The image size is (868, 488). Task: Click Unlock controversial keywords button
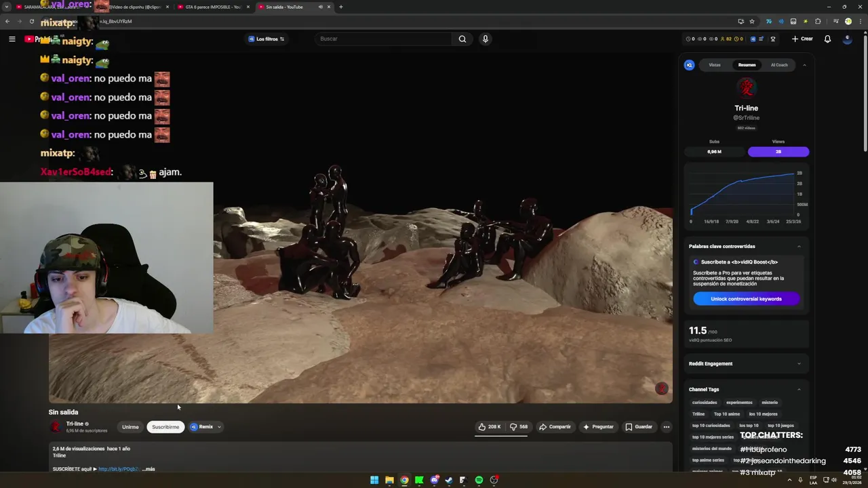pyautogui.click(x=746, y=299)
